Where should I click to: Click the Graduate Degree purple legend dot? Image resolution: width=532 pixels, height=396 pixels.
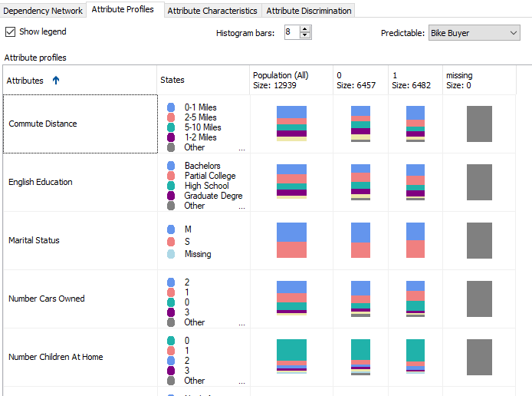pos(171,196)
